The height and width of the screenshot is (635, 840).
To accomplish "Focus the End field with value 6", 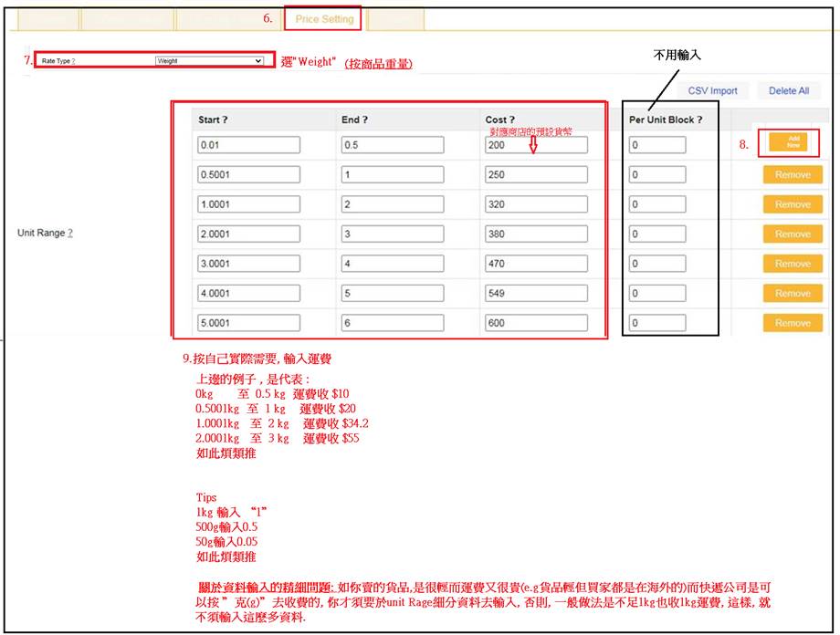I will click(392, 323).
